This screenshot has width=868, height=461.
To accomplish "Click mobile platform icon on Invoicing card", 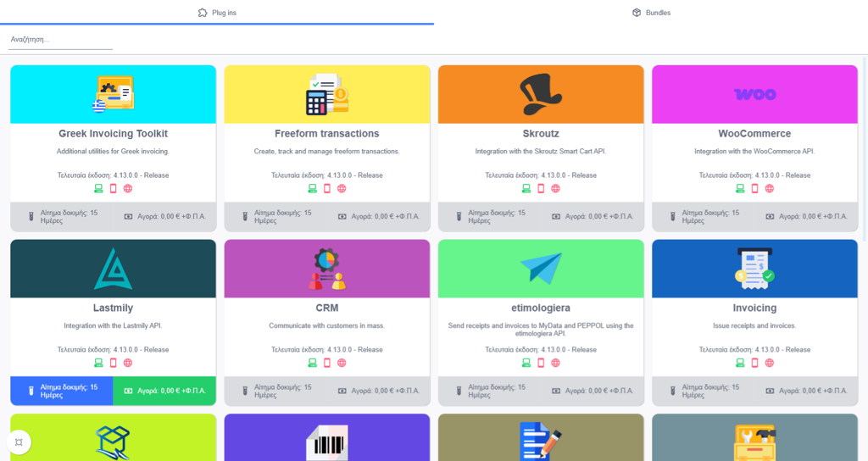I will 754,363.
